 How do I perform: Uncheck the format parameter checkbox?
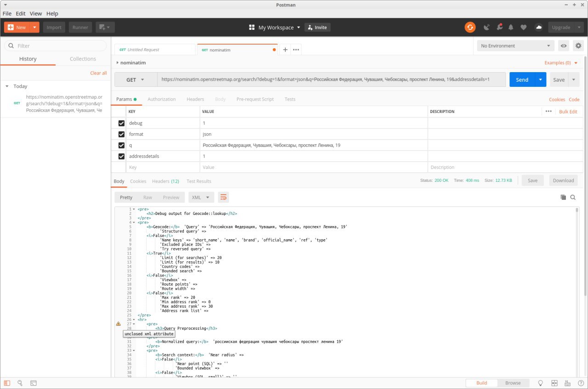click(121, 134)
